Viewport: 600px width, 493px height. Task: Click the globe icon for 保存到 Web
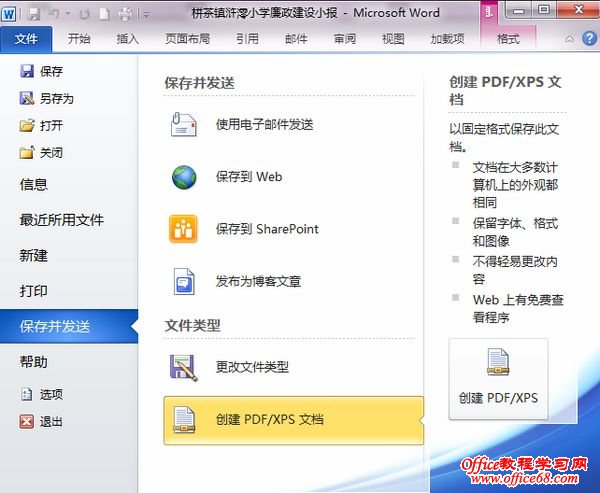point(184,177)
